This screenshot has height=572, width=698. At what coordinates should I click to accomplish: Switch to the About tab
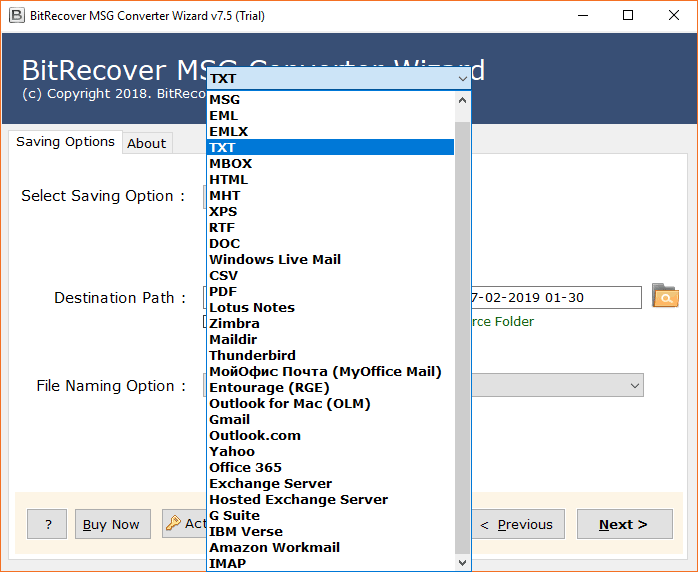pos(147,143)
